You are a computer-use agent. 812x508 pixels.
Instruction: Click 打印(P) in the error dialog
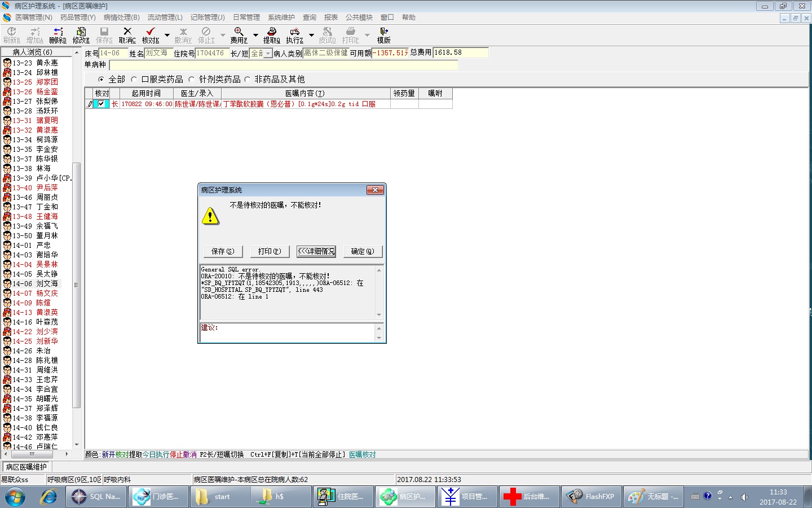pos(270,251)
